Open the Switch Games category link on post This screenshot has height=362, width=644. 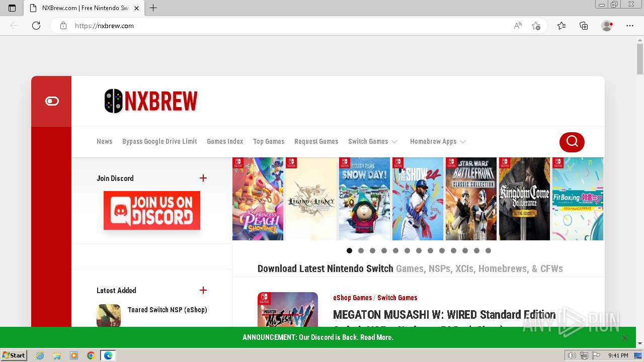tap(397, 298)
